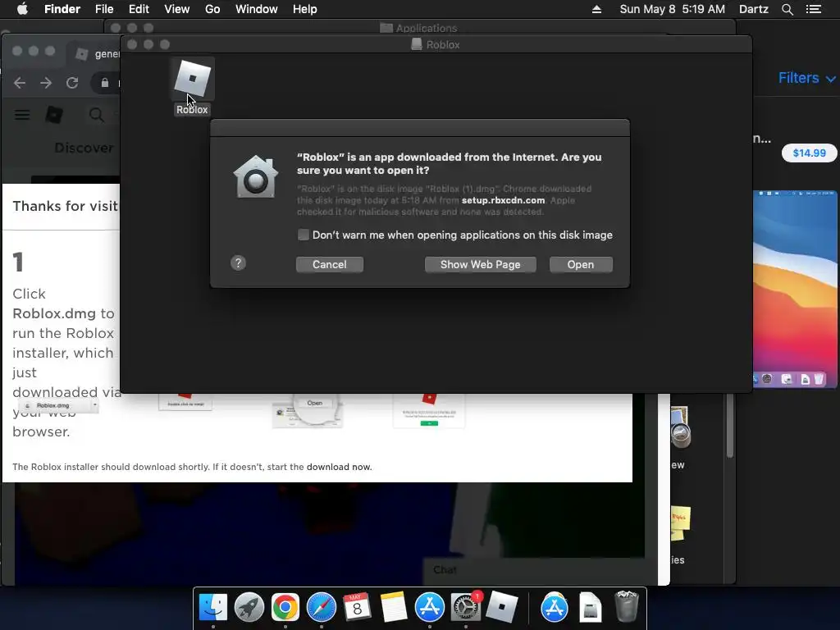Screen dimensions: 840x630
Task: Cancel opening the Roblox app
Action: (330, 265)
